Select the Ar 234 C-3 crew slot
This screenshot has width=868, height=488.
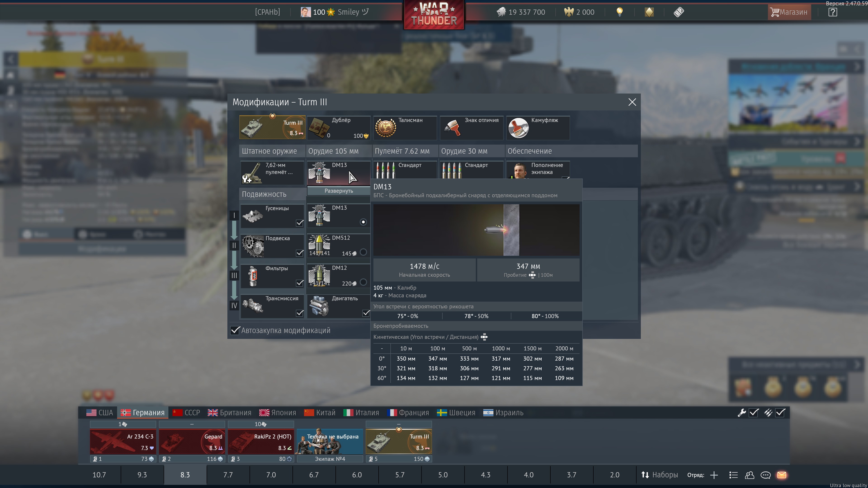coord(123,441)
